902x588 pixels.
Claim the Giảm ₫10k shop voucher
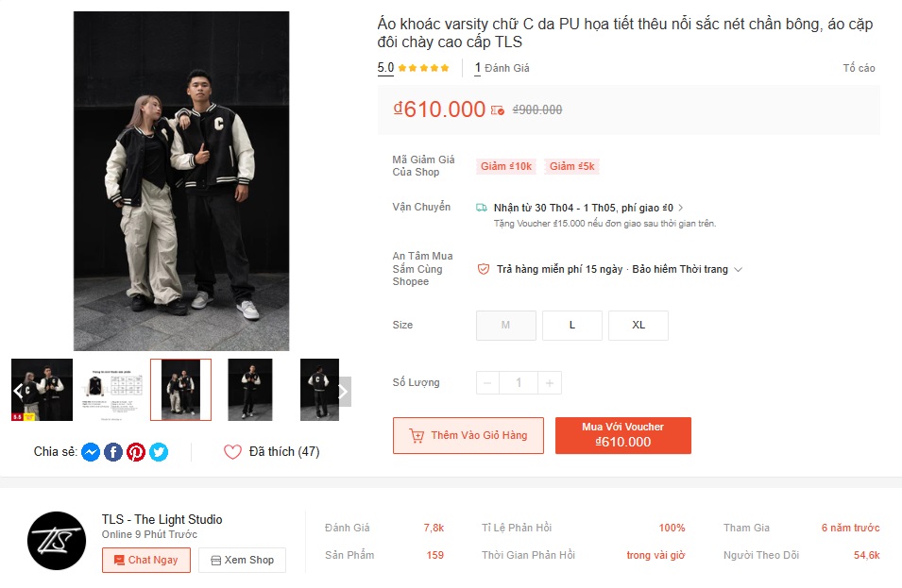coord(506,166)
